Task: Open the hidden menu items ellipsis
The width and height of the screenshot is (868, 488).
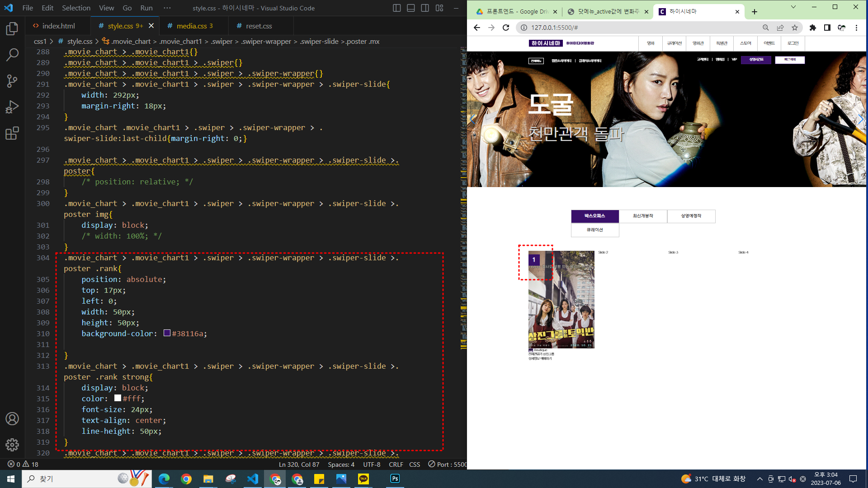Action: (x=167, y=8)
